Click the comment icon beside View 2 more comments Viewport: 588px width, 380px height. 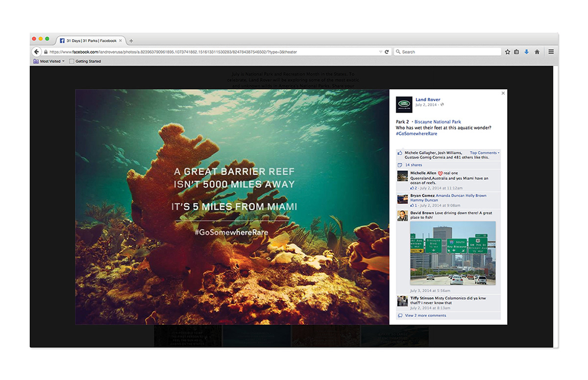[x=400, y=315]
